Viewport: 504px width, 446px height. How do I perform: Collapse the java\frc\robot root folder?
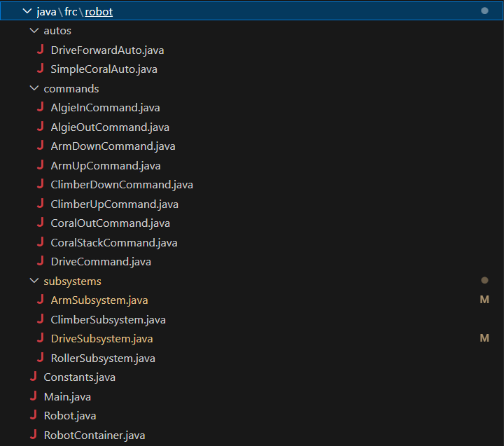tap(27, 12)
